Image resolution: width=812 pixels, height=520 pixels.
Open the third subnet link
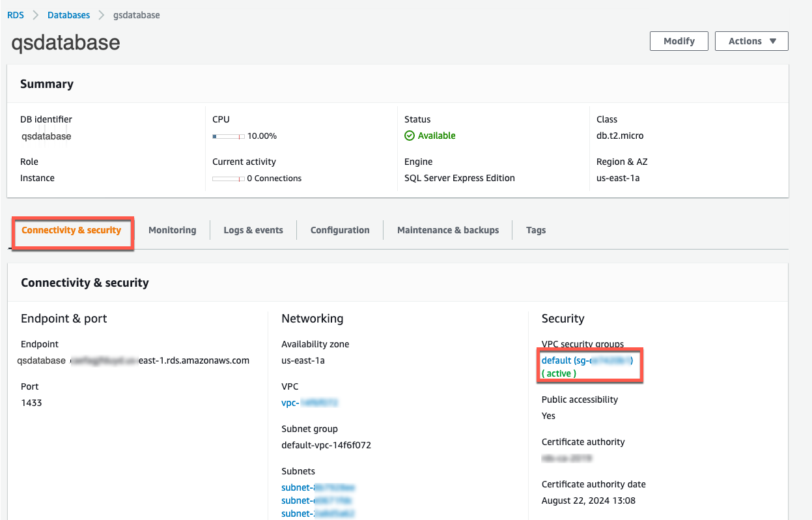[x=318, y=513]
